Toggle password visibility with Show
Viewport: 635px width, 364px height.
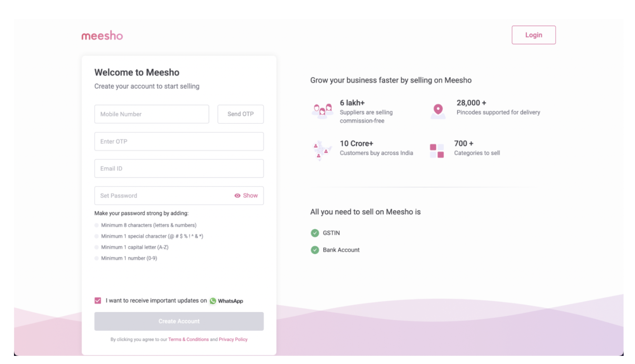tap(250, 196)
